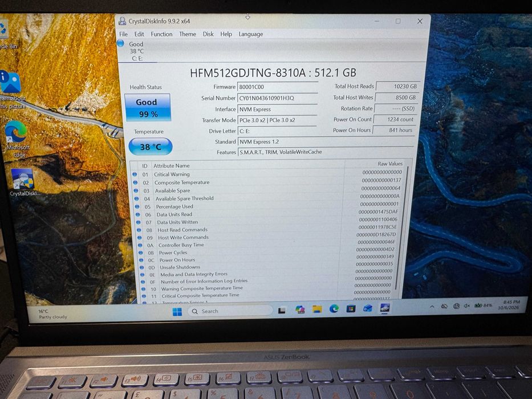Open the File menu
The height and width of the screenshot is (399, 532).
[x=124, y=34]
